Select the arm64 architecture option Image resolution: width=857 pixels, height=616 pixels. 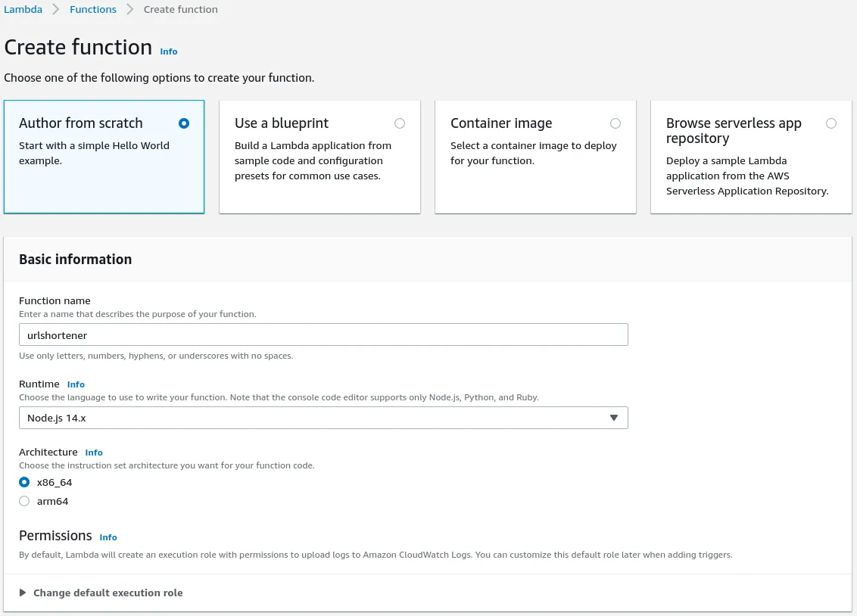click(x=24, y=501)
